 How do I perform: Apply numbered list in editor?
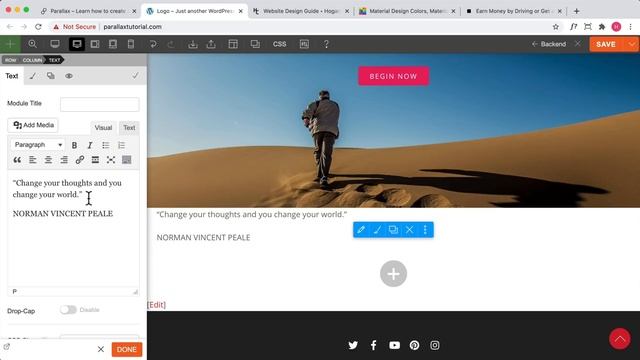[x=121, y=145]
